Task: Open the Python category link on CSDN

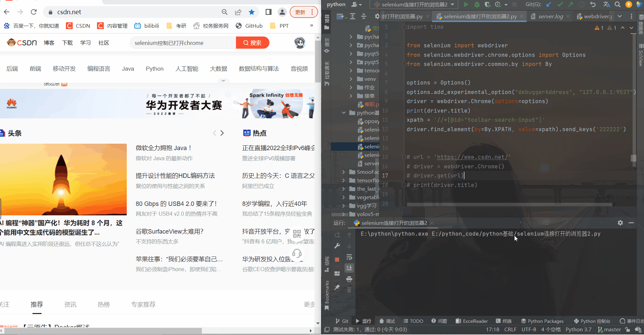Action: (155, 69)
